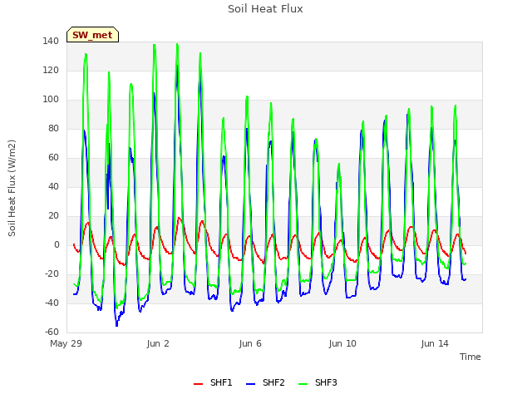Click the Jun 6 x-axis tick label

pos(250,343)
